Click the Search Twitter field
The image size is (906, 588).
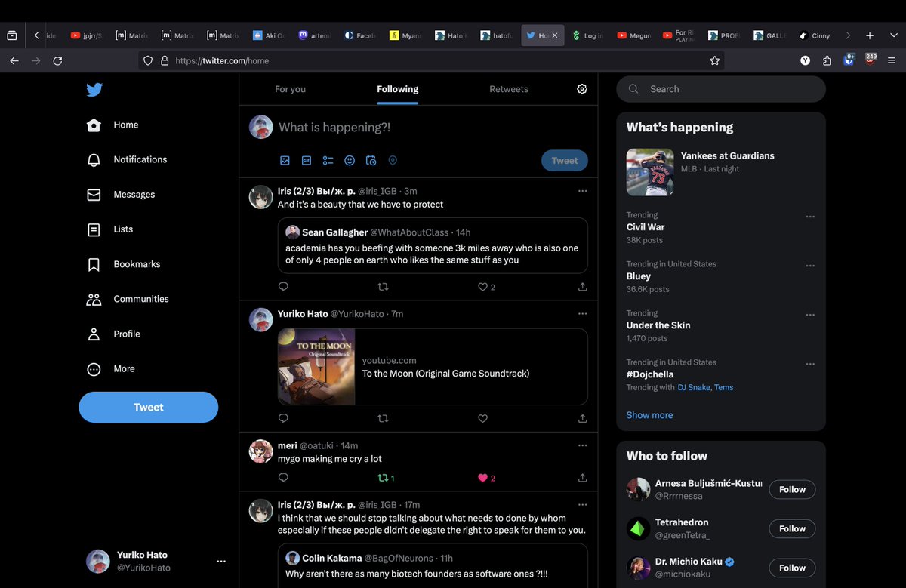721,89
